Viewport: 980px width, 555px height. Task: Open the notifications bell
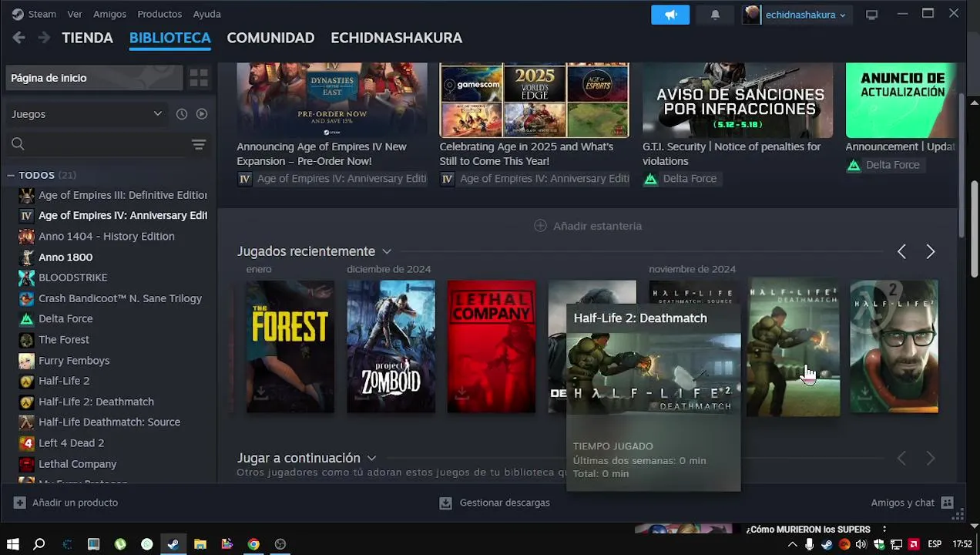coord(715,15)
